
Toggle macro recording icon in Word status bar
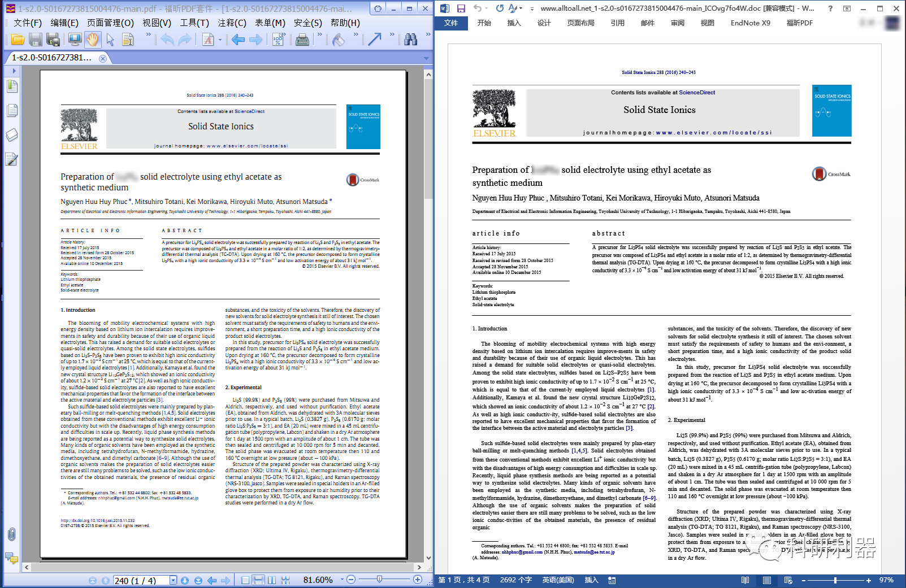tap(612, 580)
